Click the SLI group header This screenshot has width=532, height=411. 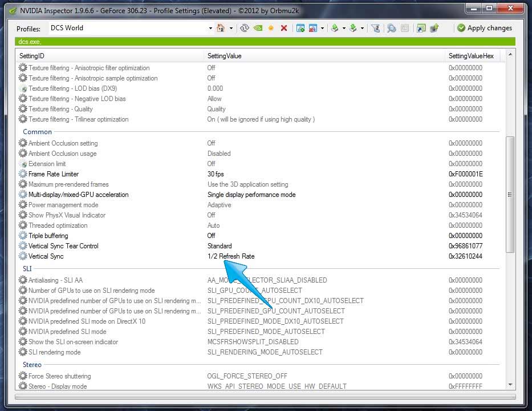[27, 269]
